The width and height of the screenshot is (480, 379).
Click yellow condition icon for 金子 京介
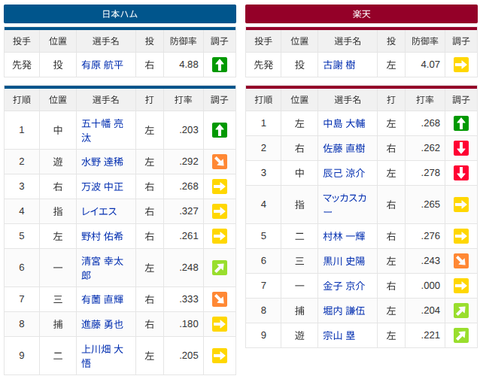point(461,286)
